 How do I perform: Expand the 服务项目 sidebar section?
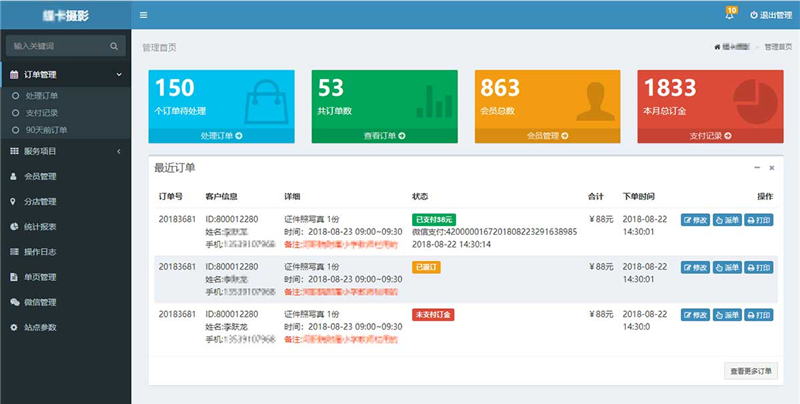118,151
